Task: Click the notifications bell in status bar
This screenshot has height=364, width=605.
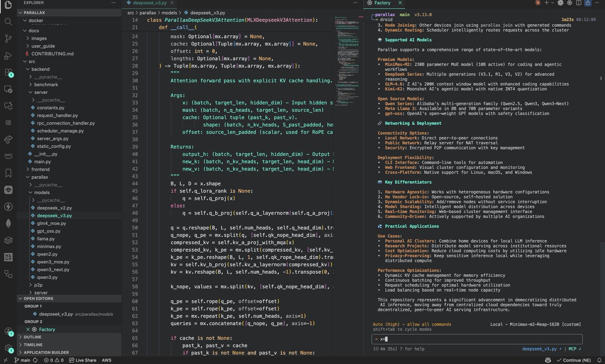Action: click(x=598, y=360)
